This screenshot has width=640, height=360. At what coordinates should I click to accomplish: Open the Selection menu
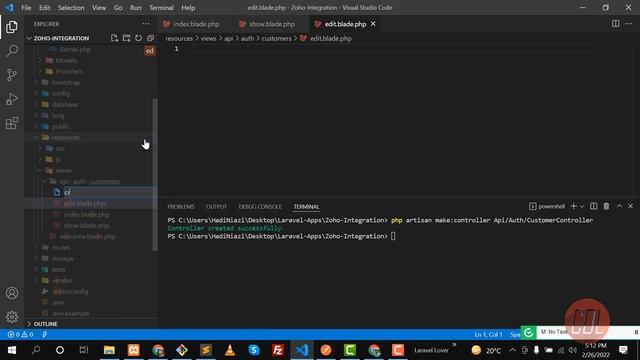[71, 8]
